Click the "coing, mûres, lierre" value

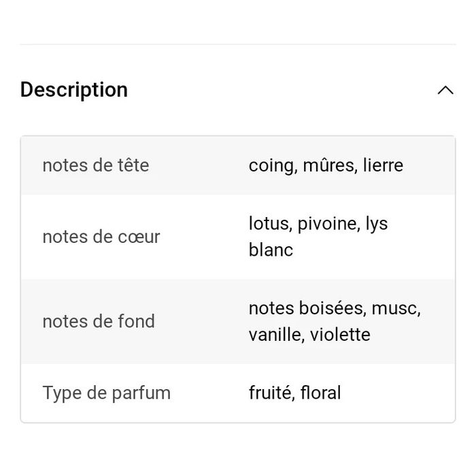[x=326, y=166]
